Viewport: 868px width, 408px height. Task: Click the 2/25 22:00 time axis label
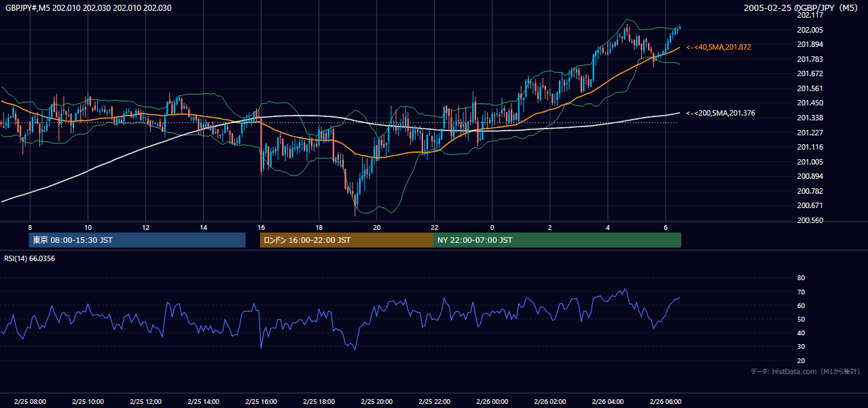[435, 402]
